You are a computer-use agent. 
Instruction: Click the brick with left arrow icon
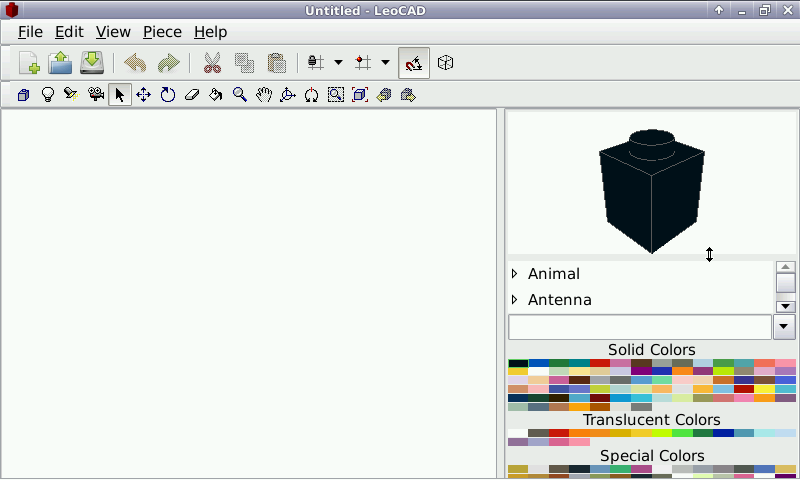pos(384,95)
